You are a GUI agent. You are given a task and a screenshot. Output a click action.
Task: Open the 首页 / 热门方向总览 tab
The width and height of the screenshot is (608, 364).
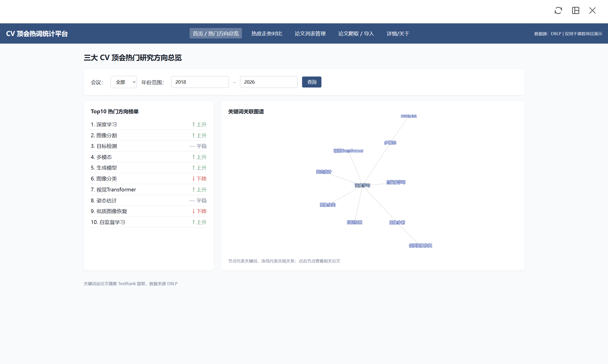point(216,34)
